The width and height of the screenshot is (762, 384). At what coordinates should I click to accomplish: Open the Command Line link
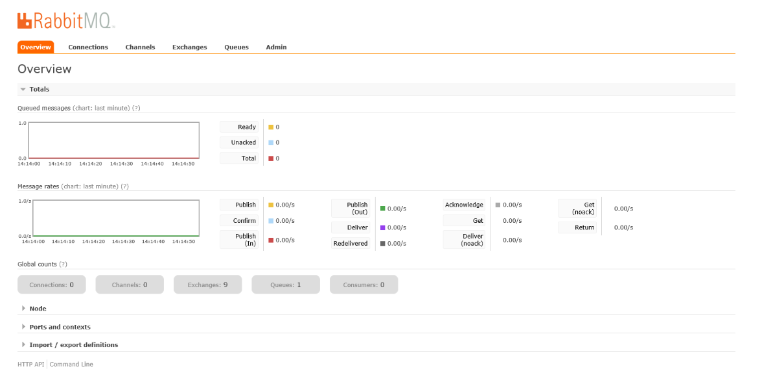(x=71, y=365)
